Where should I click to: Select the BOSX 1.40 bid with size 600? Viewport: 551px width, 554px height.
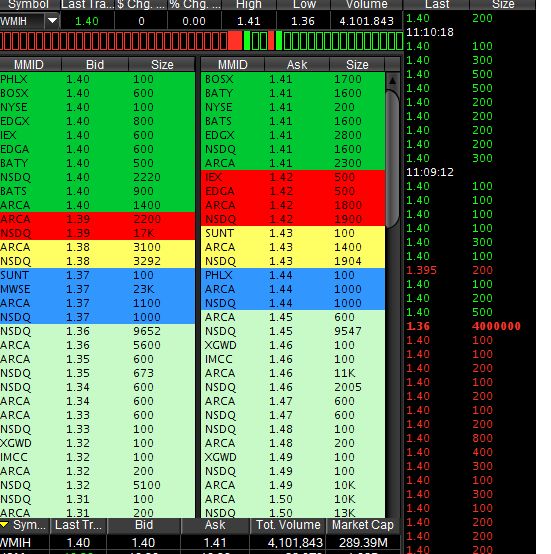[x=97, y=93]
